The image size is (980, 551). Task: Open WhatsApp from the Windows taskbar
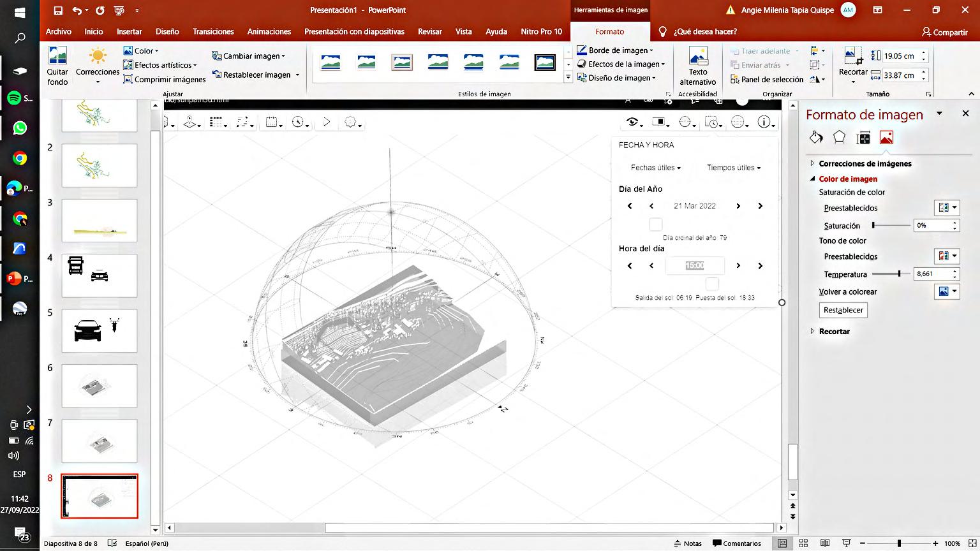(20, 128)
